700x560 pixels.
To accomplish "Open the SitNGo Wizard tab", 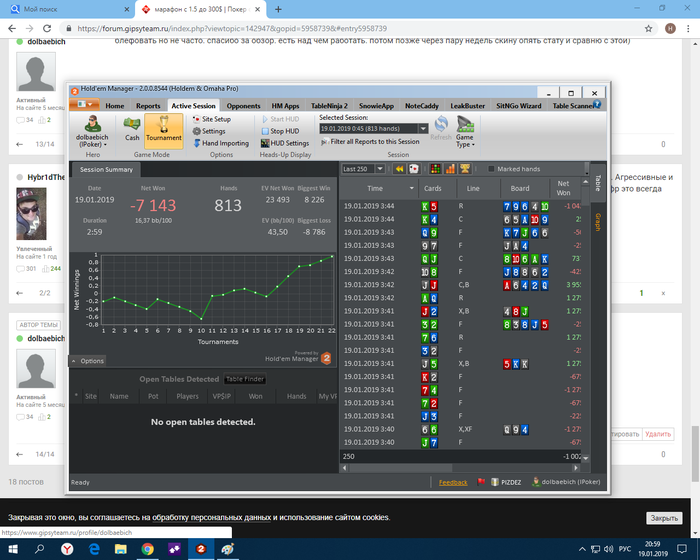I will (x=519, y=106).
